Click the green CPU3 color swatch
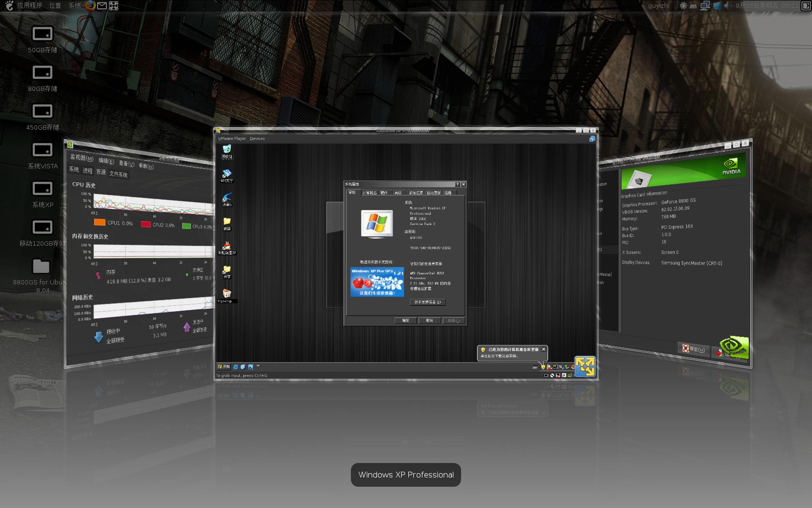Viewport: 812px width, 508px height. coord(186,226)
